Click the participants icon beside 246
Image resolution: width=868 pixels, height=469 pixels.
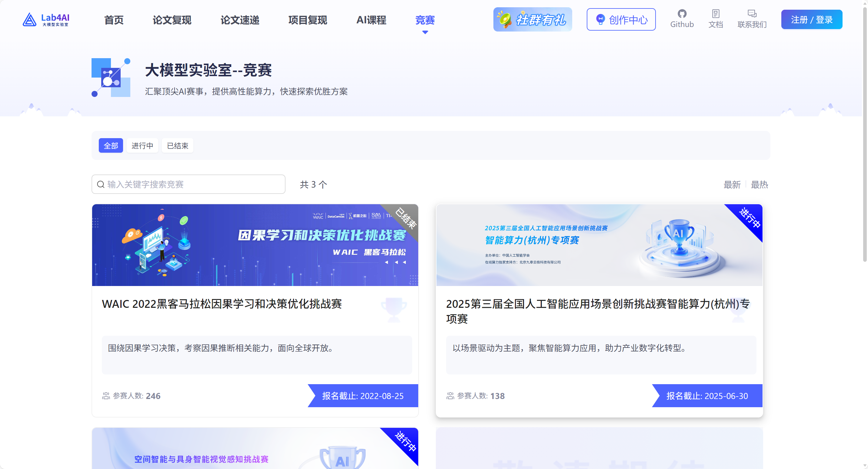point(106,396)
